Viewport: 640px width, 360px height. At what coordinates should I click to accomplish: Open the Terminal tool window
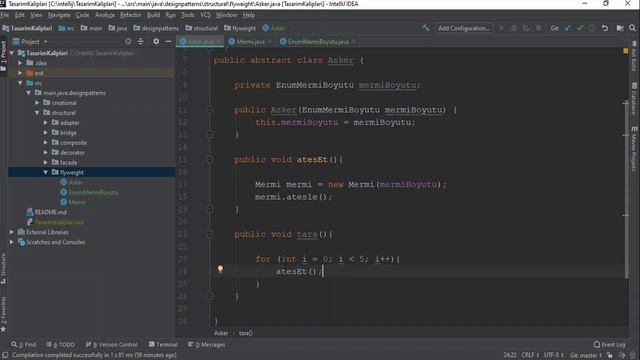click(163, 344)
